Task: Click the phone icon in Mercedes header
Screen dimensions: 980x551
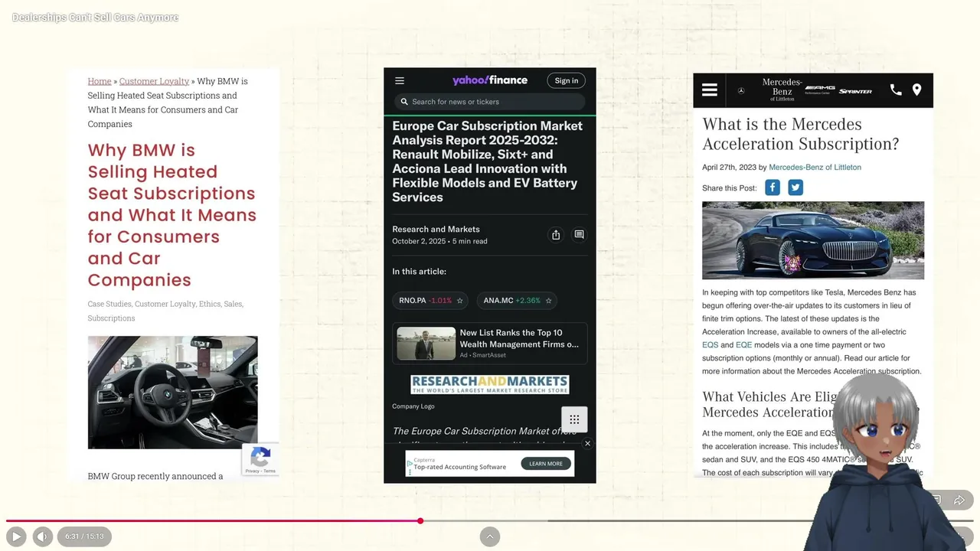Action: (896, 90)
